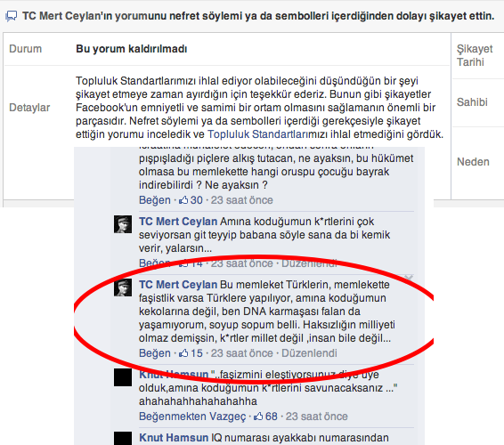Open Topluluk Standartları link
The height and width of the screenshot is (445, 504).
257,134
